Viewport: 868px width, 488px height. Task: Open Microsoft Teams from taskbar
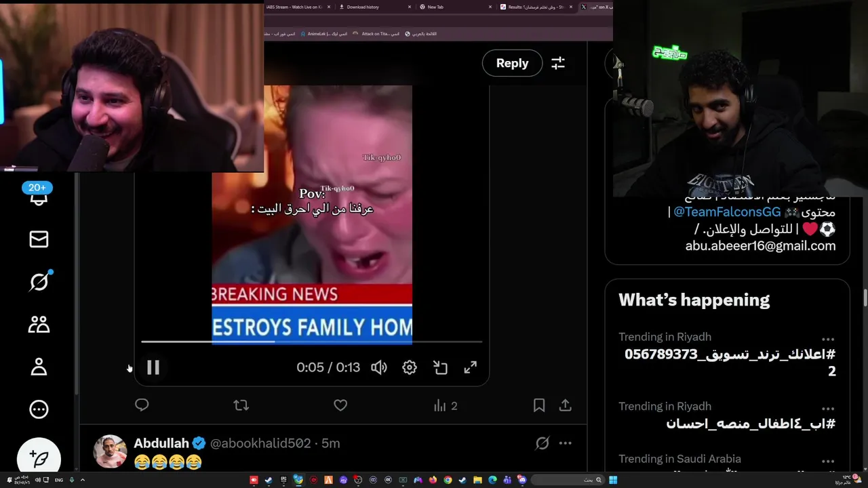(507, 480)
